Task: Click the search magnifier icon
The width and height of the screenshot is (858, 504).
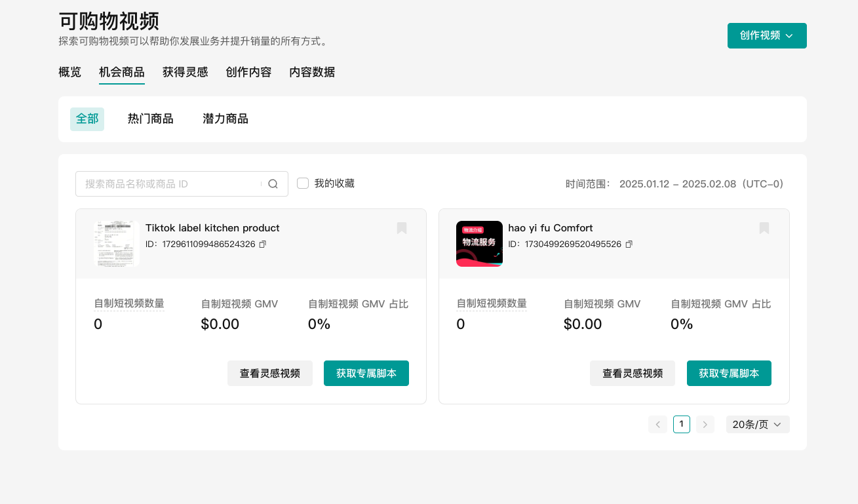Action: [x=273, y=184]
